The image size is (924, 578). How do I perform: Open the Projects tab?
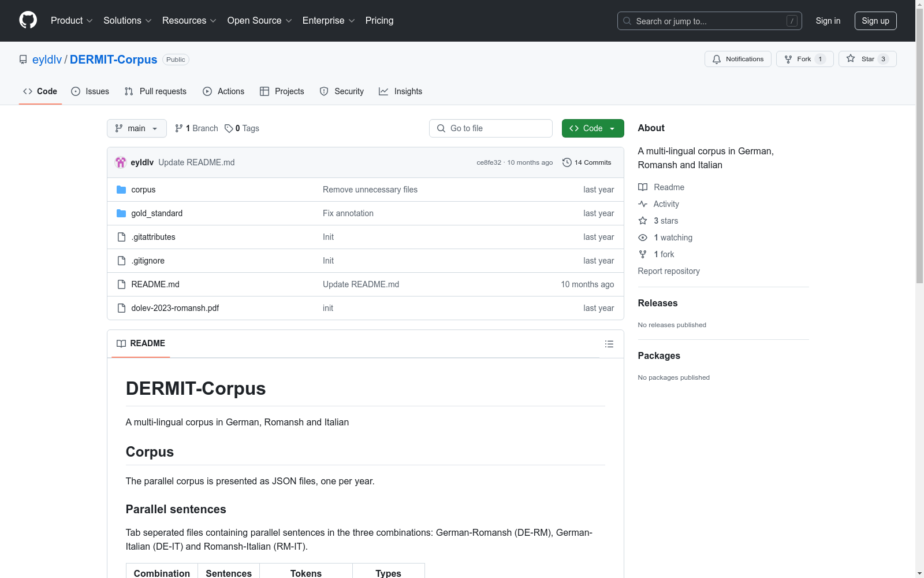tap(282, 91)
